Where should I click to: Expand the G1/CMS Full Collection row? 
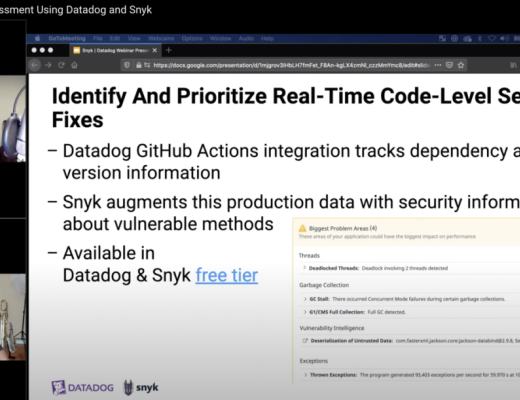pos(305,312)
